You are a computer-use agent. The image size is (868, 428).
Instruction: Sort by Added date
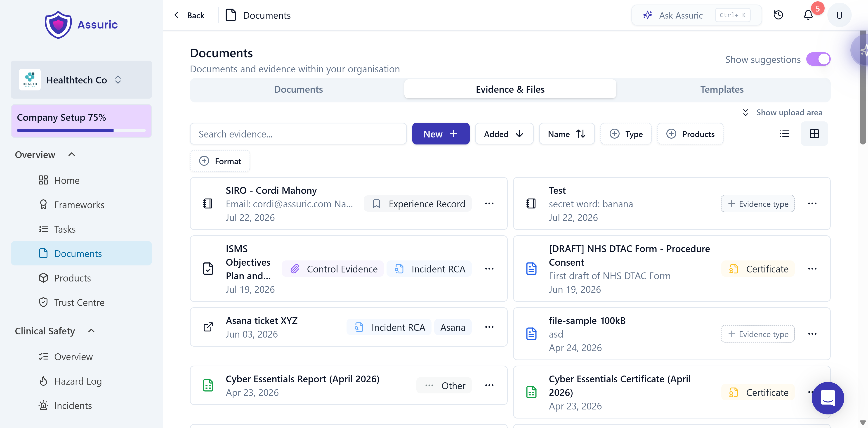click(x=504, y=134)
